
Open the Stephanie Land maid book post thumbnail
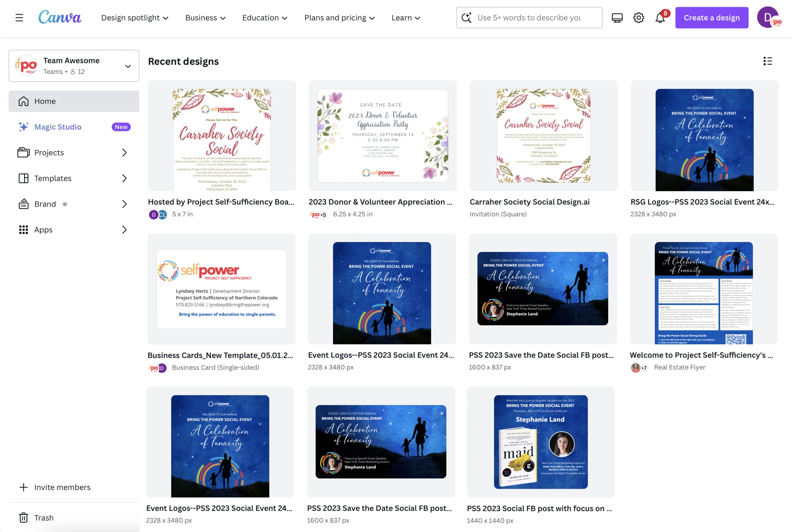pos(541,442)
